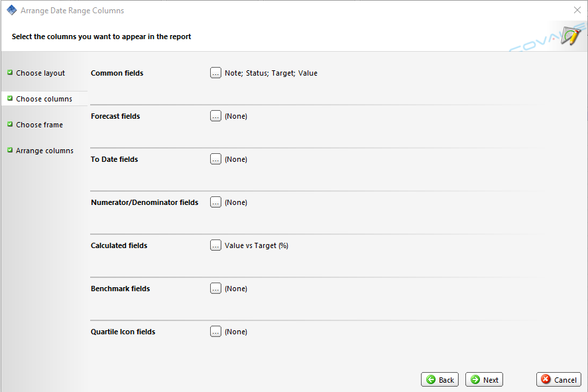This screenshot has height=392, width=588.
Task: Click the blue diamond app icon in title bar
Action: click(x=12, y=10)
